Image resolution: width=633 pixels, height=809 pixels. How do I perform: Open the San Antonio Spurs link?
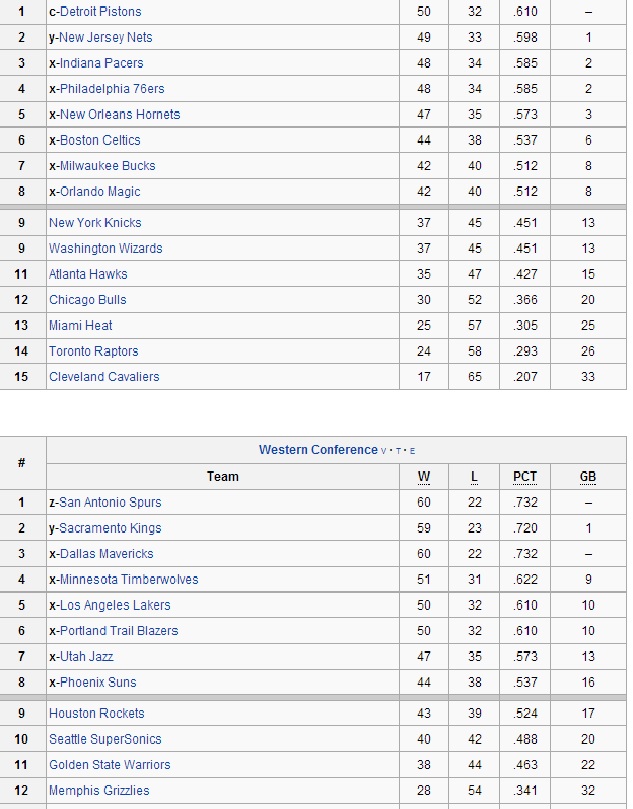(x=110, y=503)
